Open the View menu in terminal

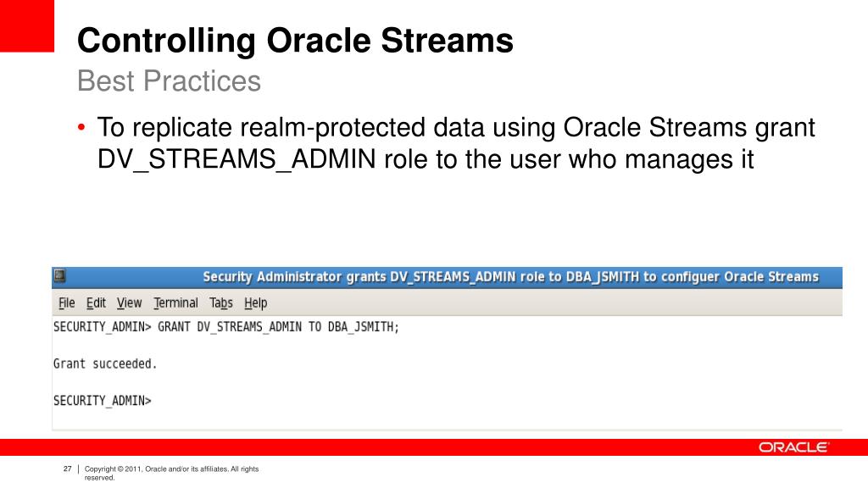coord(129,302)
